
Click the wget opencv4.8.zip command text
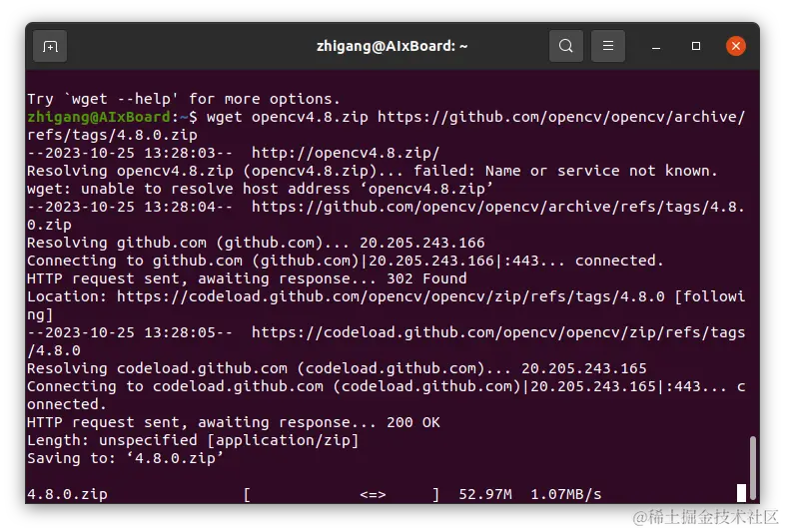288,117
